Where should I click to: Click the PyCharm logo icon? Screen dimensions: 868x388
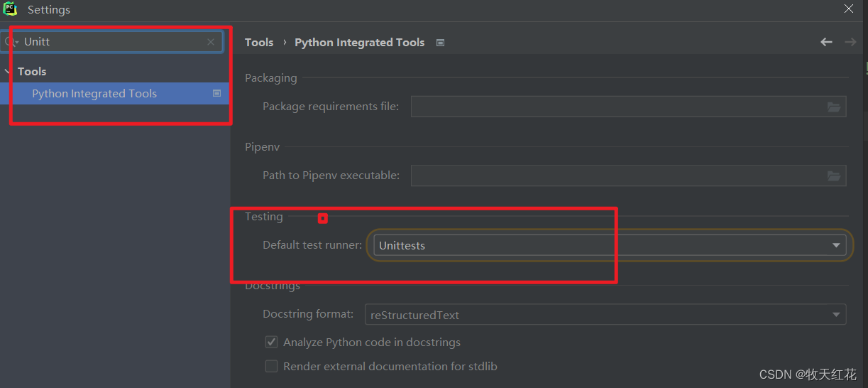10,9
